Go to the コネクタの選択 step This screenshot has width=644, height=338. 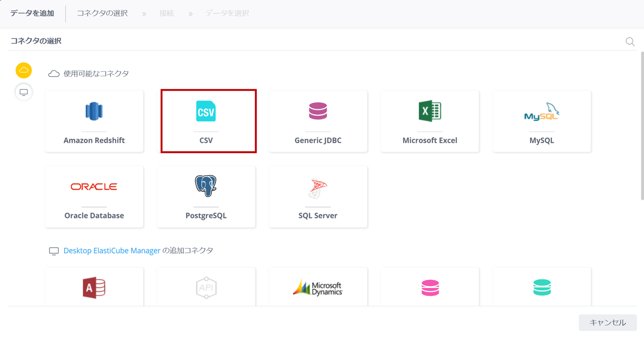coord(102,13)
